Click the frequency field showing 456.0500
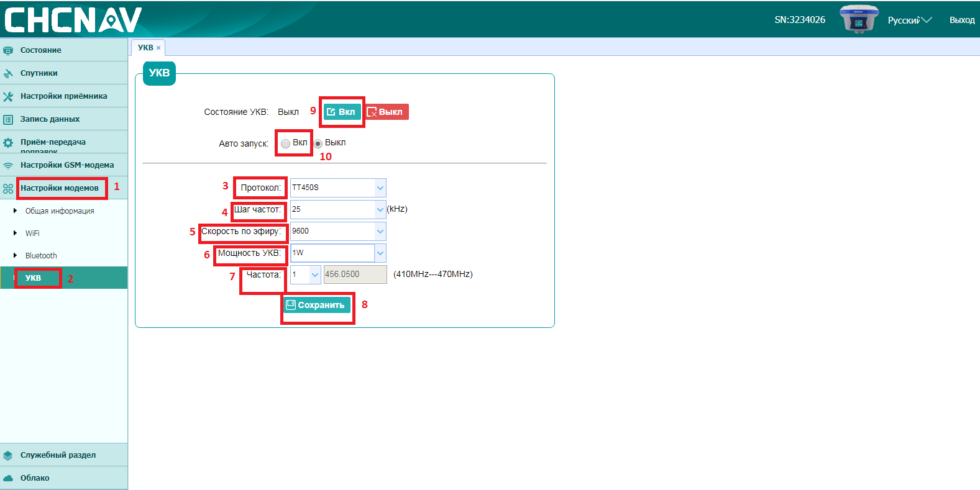This screenshot has height=490, width=980. pyautogui.click(x=355, y=274)
